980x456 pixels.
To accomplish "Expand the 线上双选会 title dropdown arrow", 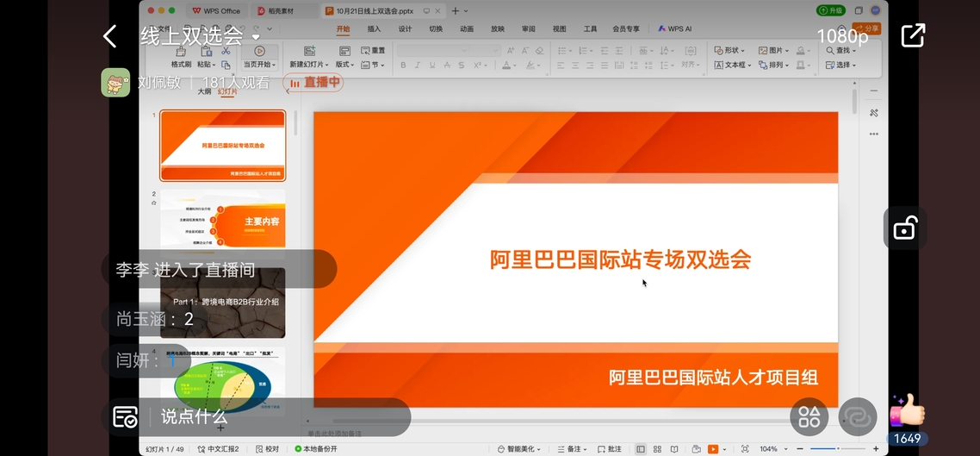I will pos(256,38).
